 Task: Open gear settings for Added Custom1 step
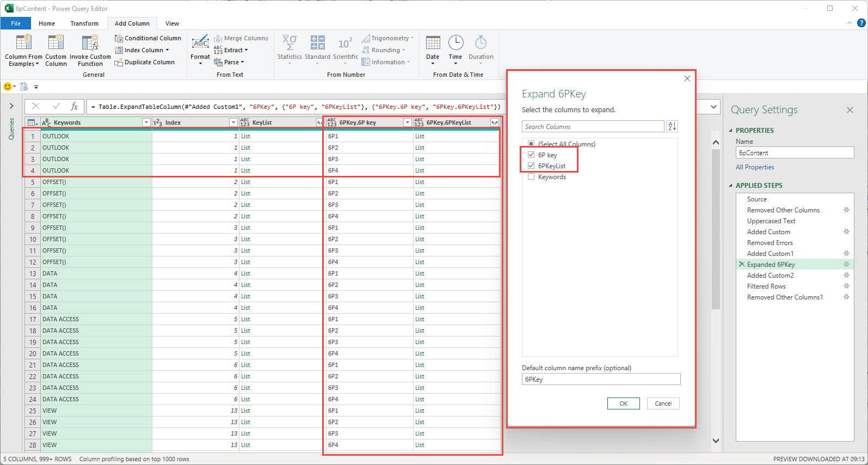pos(846,254)
